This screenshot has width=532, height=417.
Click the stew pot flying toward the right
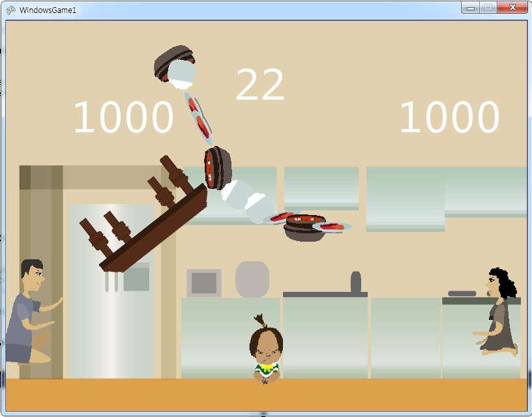click(304, 228)
